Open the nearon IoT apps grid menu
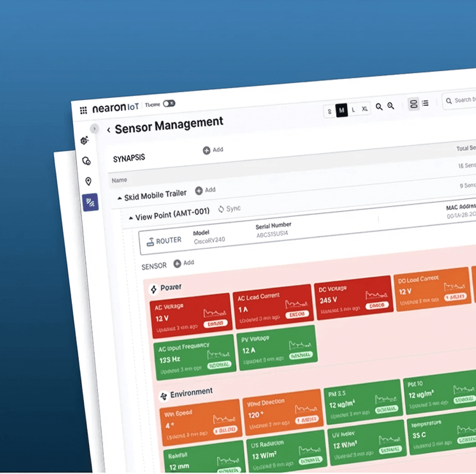Image resolution: width=476 pixels, height=474 pixels. [x=83, y=110]
